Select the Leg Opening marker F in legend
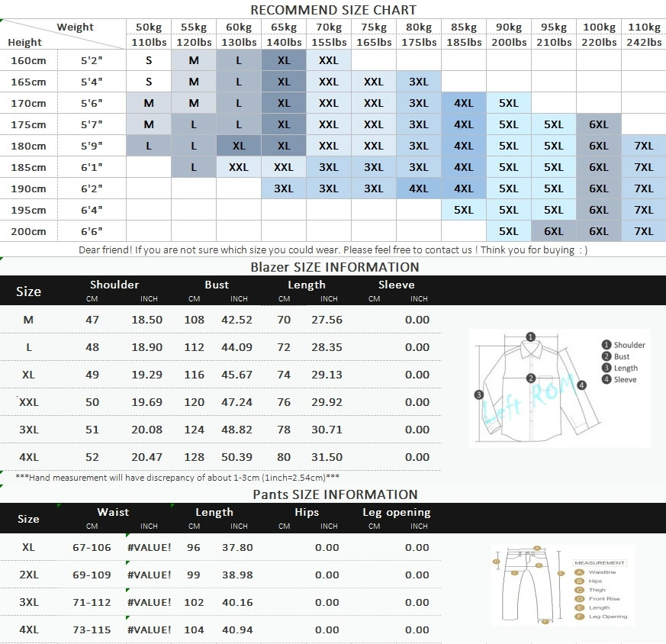The image size is (666, 644). tap(579, 617)
